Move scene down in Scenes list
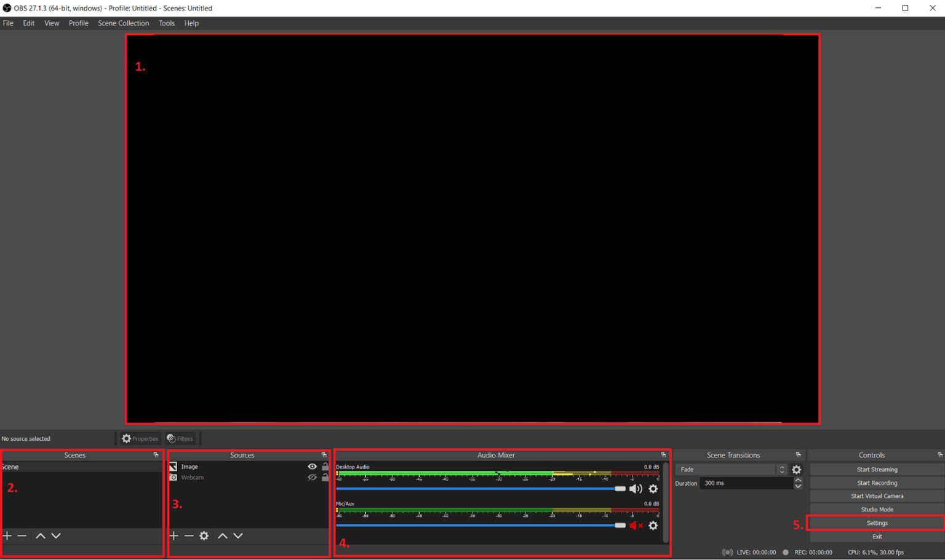This screenshot has width=945, height=560. [56, 536]
